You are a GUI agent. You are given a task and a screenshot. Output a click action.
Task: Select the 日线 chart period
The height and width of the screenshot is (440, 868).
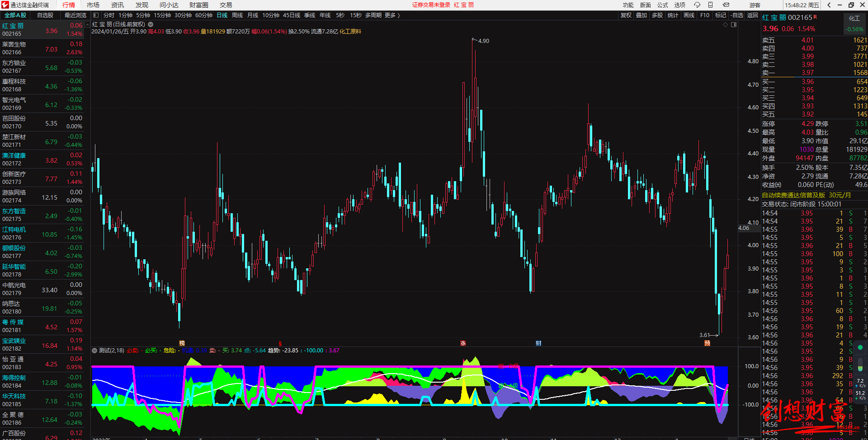pos(222,15)
